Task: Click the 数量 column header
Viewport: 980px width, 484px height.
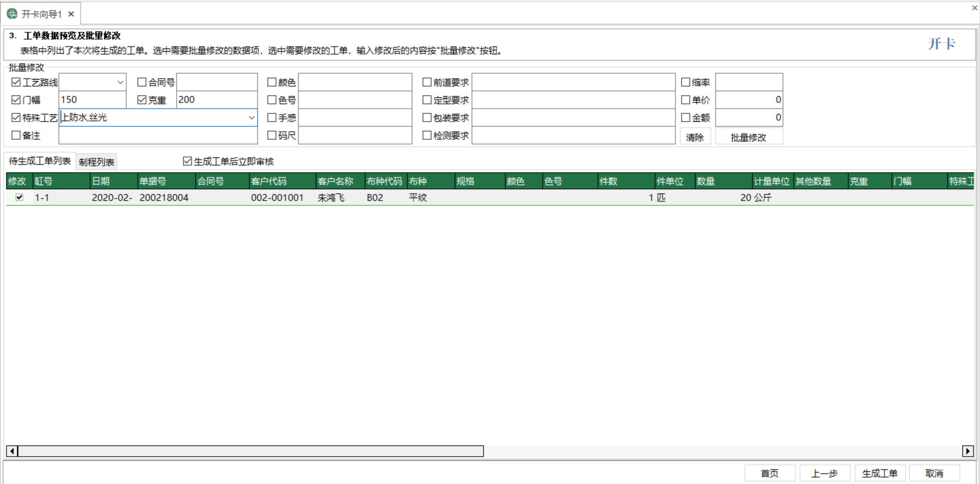Action: (724, 181)
